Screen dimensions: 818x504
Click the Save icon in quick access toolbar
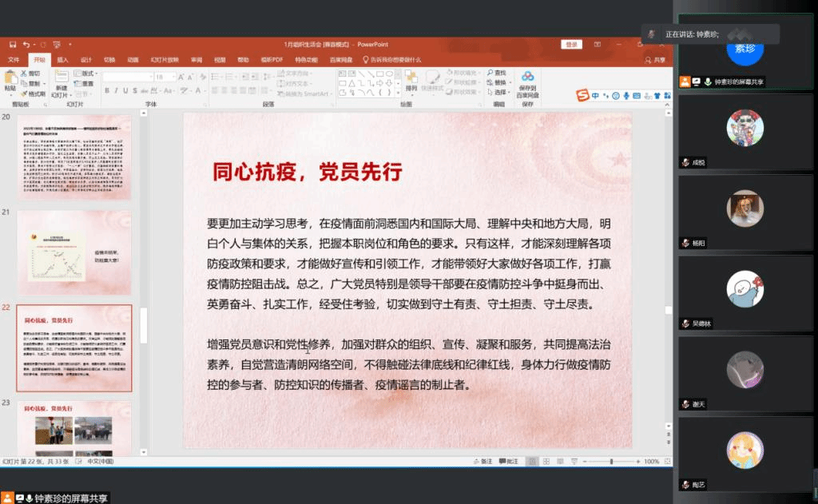click(14, 45)
